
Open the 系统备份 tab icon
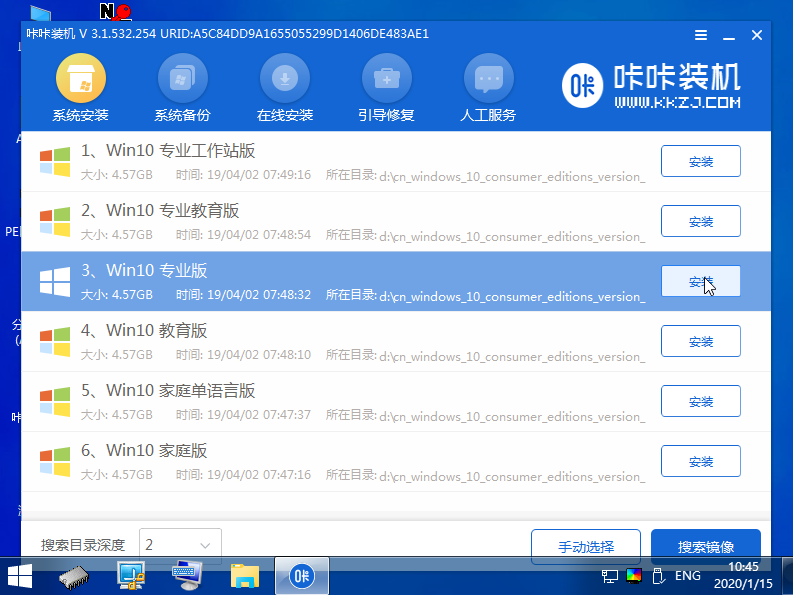[183, 78]
